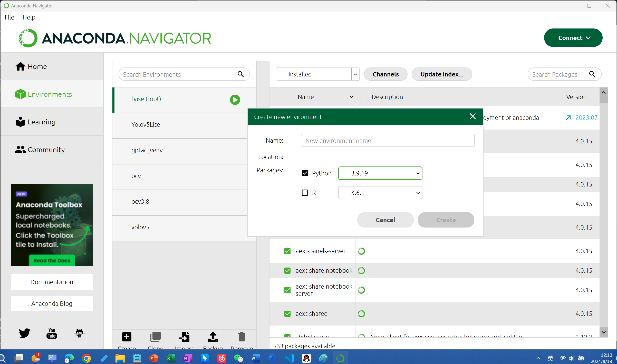The image size is (617, 364).
Task: Click the Clone environment icon
Action: tap(155, 337)
